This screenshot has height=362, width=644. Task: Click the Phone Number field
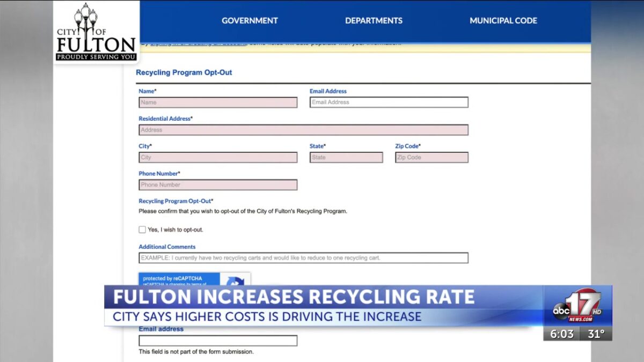pyautogui.click(x=217, y=184)
